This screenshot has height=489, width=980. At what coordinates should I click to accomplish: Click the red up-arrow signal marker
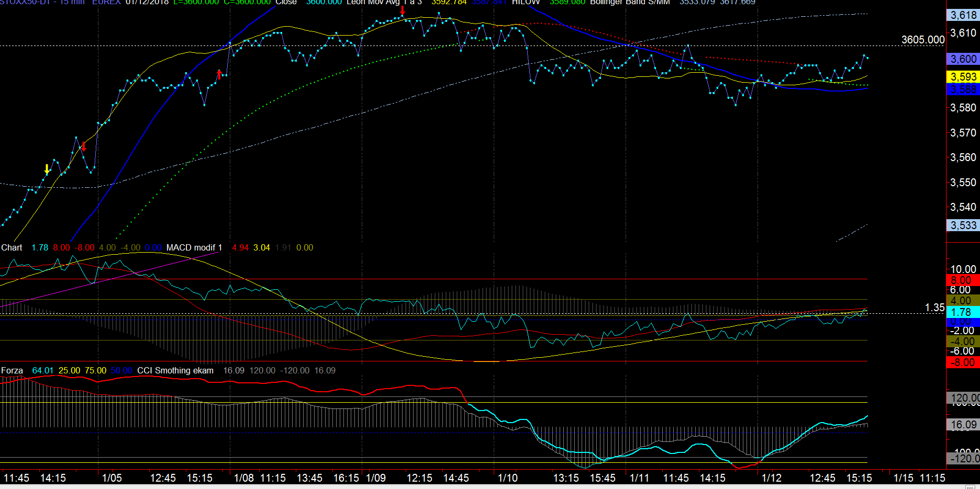coord(219,74)
